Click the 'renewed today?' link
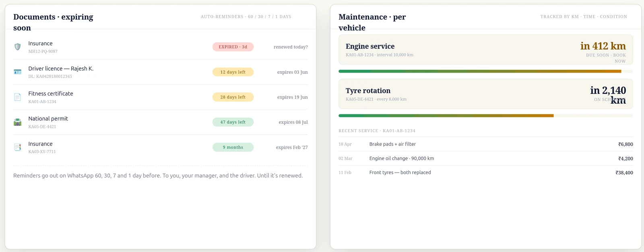This screenshot has width=644, height=252. [291, 47]
